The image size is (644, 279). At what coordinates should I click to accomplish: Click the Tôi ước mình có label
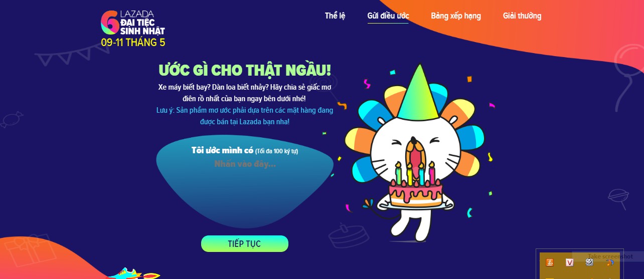tap(222, 150)
